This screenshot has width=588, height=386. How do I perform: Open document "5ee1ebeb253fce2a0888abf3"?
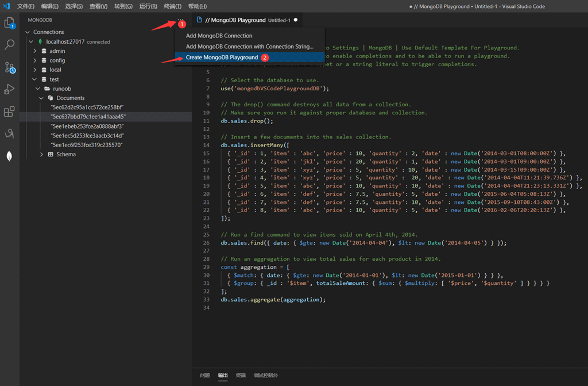pyautogui.click(x=87, y=126)
